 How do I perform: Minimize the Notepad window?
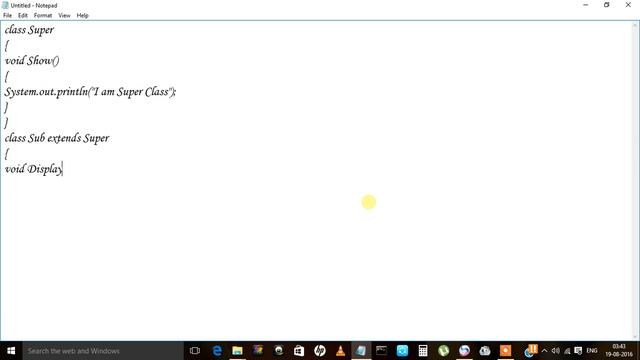point(586,5)
